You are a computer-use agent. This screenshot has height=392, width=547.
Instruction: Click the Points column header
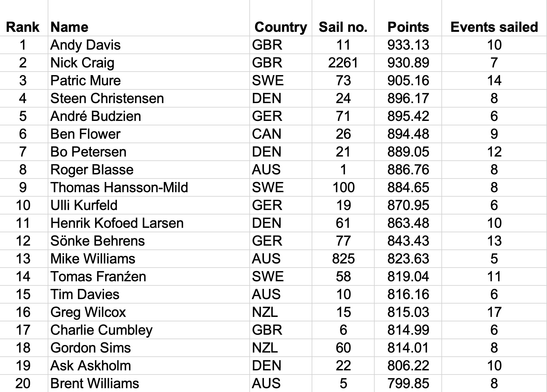pyautogui.click(x=408, y=27)
